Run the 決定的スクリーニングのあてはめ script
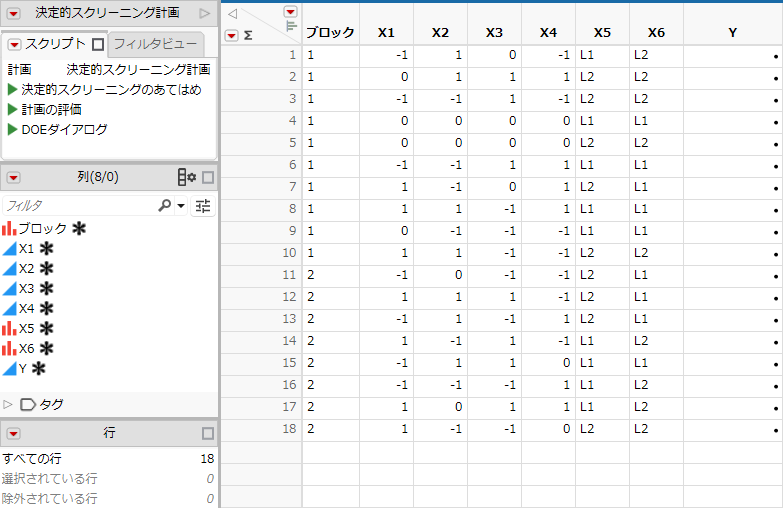 12,89
